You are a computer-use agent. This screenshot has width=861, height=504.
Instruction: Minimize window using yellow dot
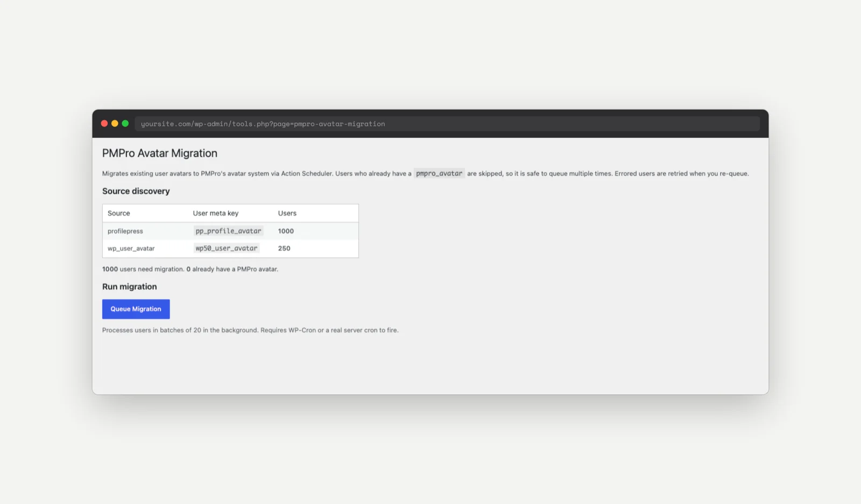[115, 124]
